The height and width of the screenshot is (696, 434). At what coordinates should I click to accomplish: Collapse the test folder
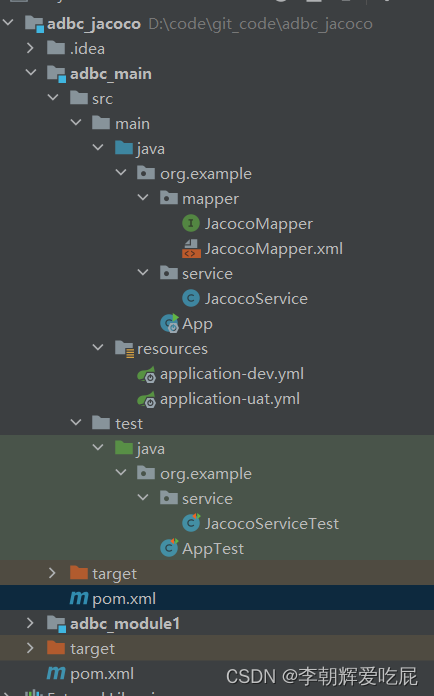coord(76,422)
